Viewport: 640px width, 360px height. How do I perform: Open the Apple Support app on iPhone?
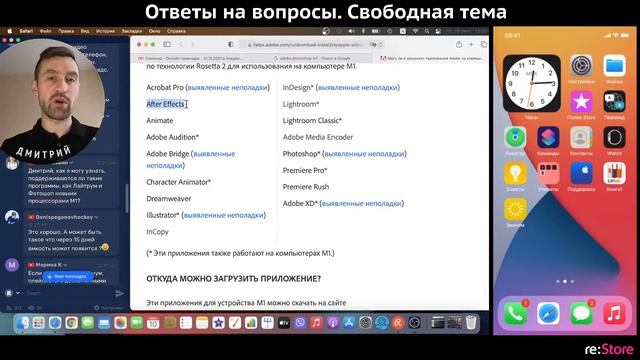(581, 173)
